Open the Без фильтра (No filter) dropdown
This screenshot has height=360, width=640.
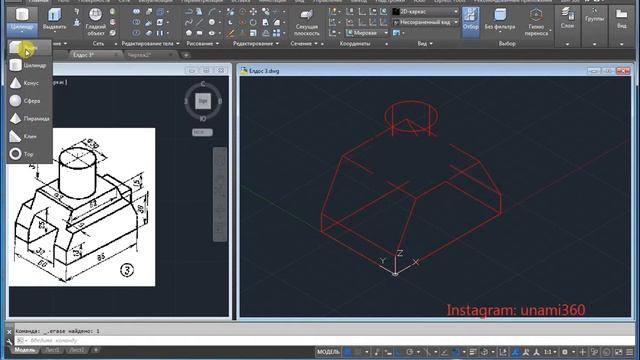(x=500, y=20)
